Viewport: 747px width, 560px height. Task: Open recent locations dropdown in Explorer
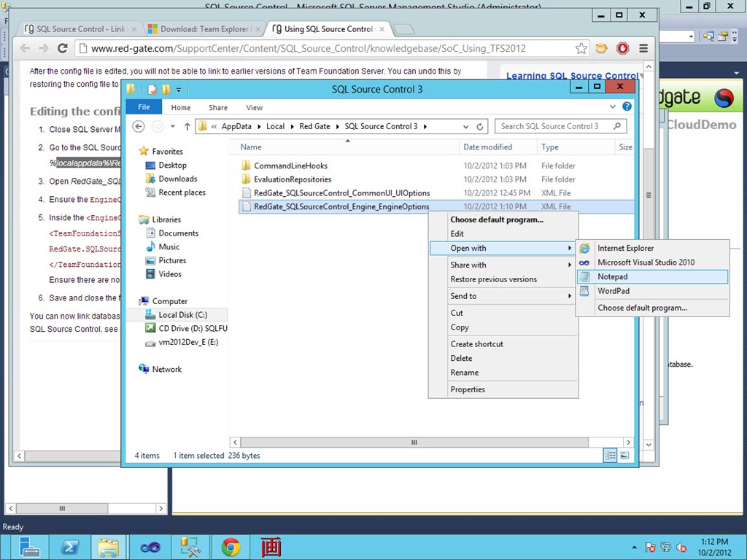pyautogui.click(x=173, y=126)
